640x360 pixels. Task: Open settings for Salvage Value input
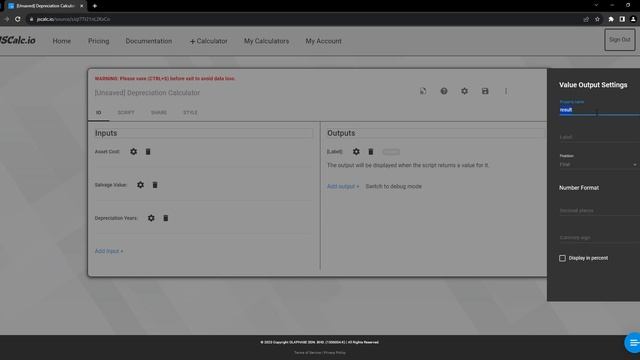(x=140, y=185)
